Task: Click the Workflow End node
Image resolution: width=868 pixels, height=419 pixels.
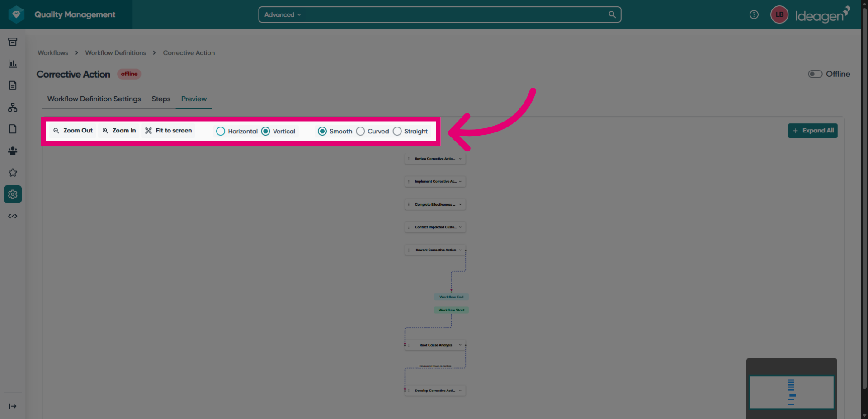Action: coord(451,297)
